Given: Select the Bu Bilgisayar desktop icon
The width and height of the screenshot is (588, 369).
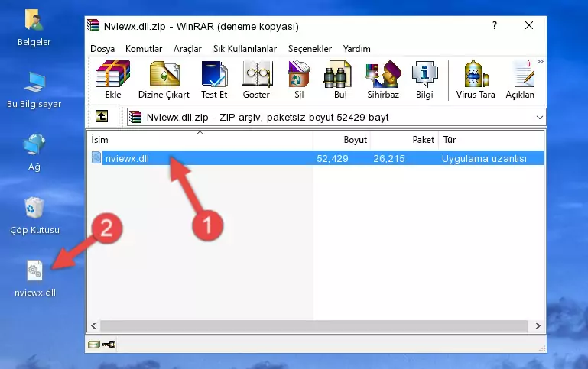Looking at the screenshot, I should pyautogui.click(x=34, y=90).
